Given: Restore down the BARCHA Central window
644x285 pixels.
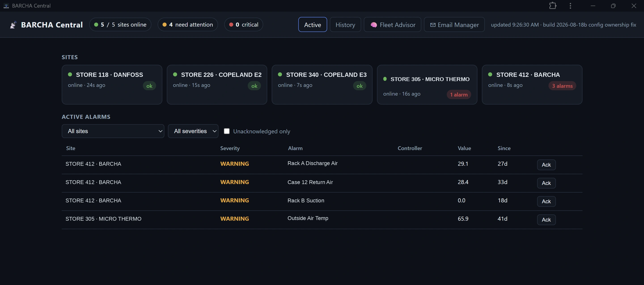Looking at the screenshot, I should coord(613,6).
